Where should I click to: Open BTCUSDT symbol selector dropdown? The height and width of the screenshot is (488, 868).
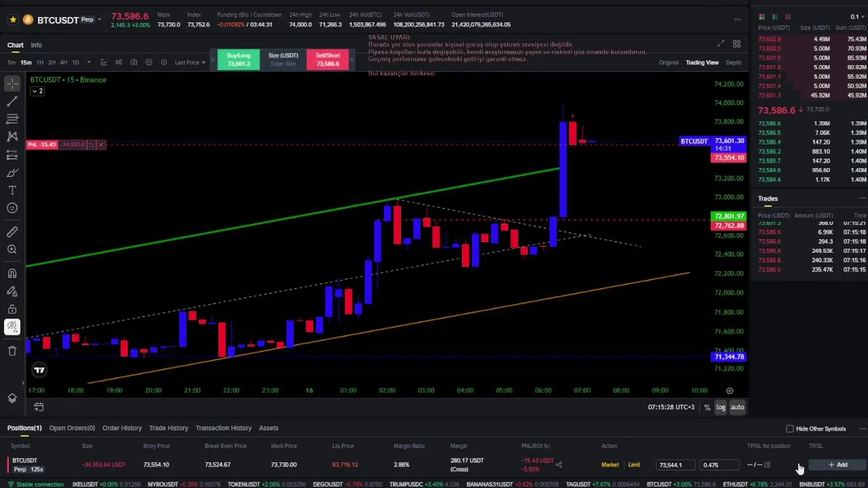[99, 20]
